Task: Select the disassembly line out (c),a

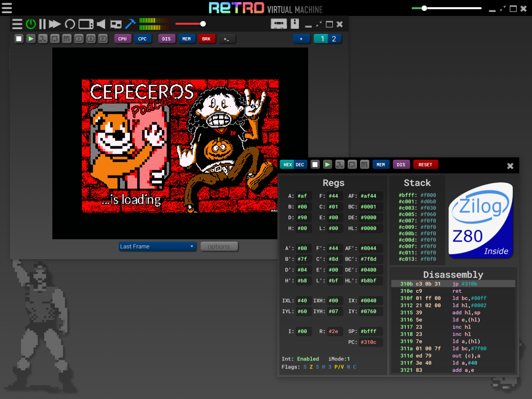Action: click(x=453, y=356)
